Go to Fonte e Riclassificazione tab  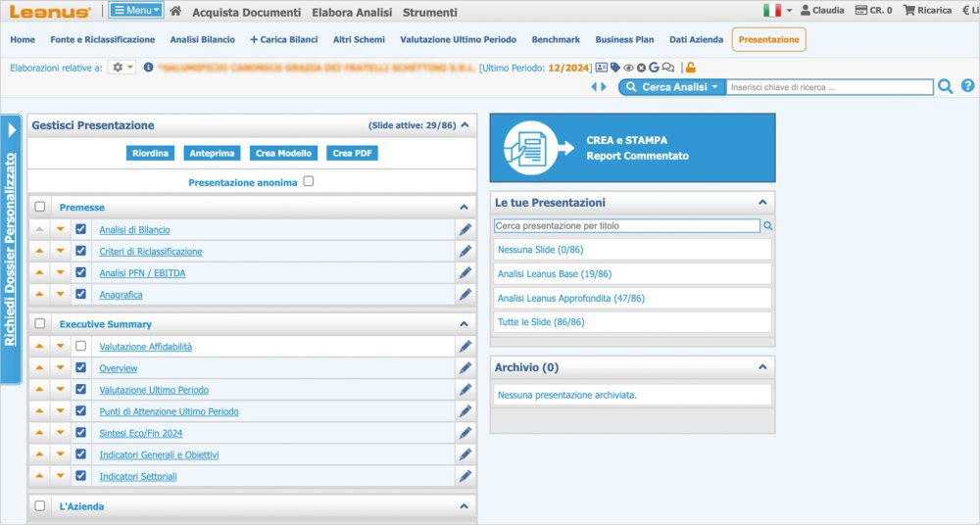103,39
